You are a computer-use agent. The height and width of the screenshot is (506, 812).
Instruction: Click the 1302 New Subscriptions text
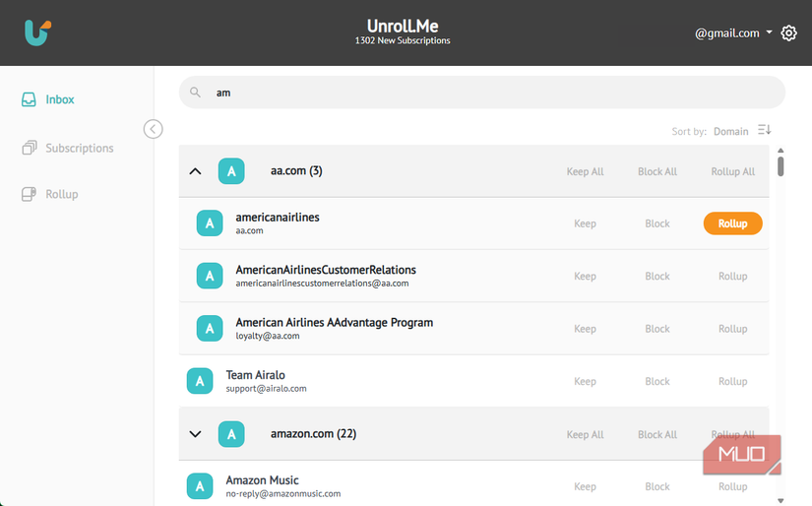[403, 40]
